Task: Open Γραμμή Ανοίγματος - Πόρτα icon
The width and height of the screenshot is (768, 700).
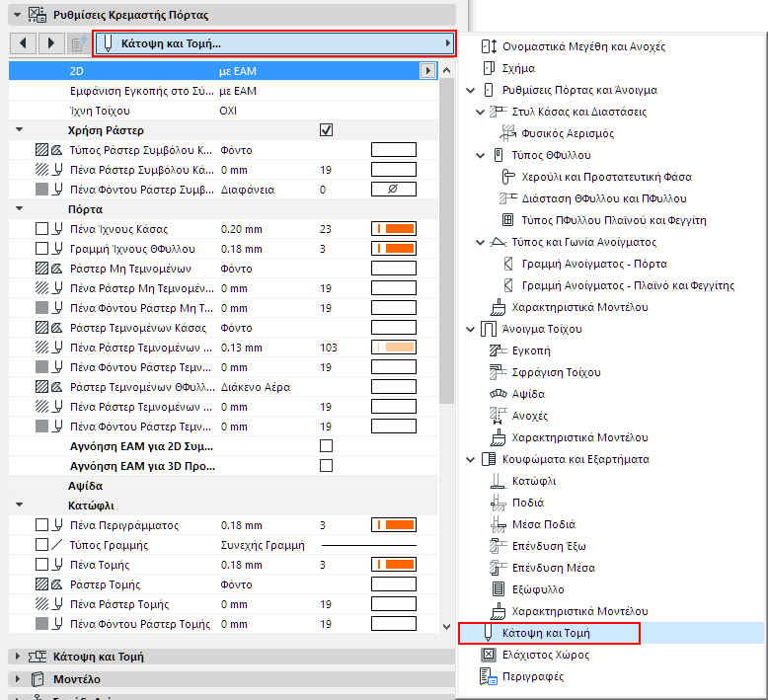Action: point(508,264)
